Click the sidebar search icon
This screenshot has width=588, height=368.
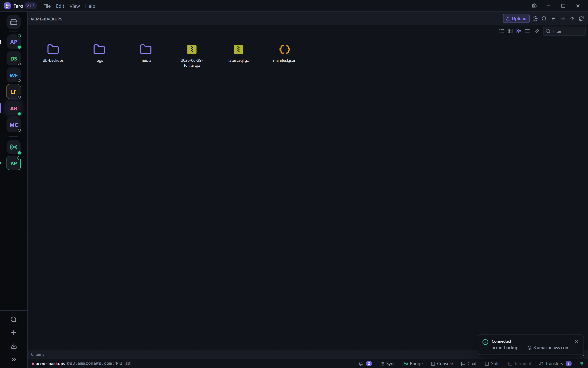tap(14, 320)
